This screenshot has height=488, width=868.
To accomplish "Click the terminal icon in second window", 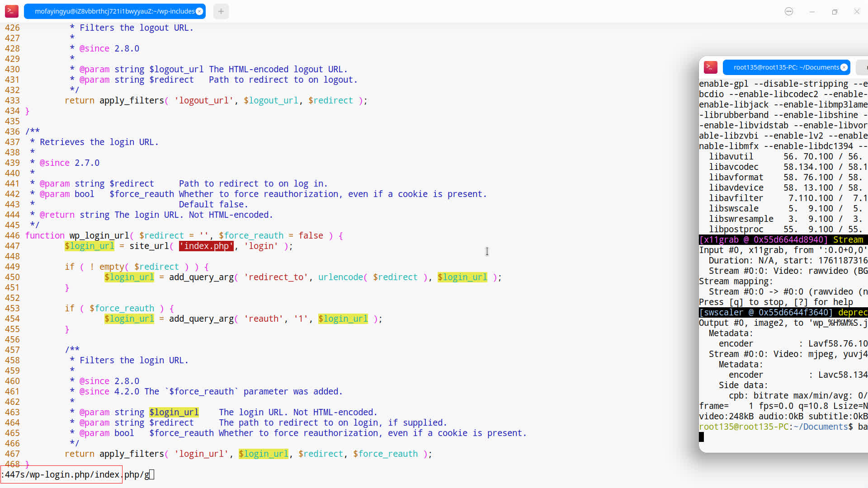I will pos(710,67).
